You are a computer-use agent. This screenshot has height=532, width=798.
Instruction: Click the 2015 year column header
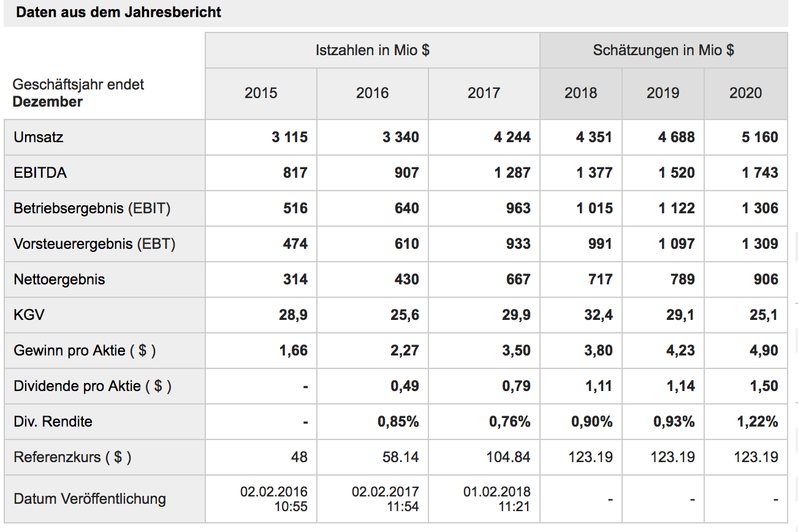[260, 93]
